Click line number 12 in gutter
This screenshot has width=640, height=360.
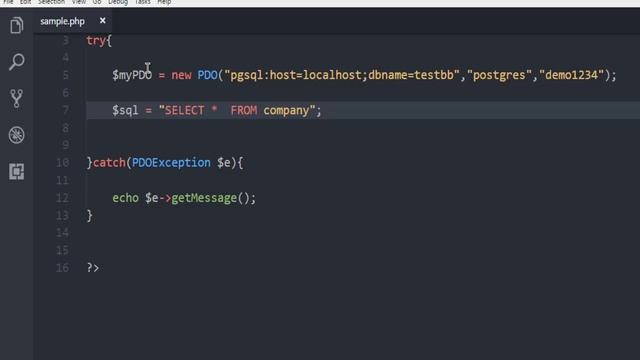(x=62, y=198)
